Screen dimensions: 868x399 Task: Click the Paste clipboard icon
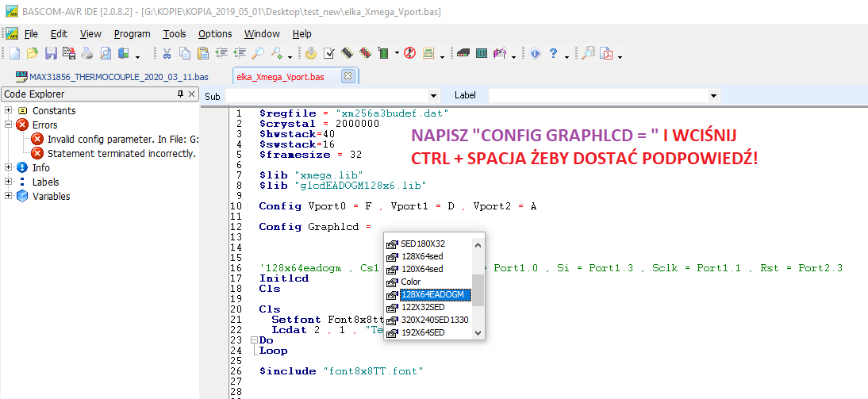203,53
